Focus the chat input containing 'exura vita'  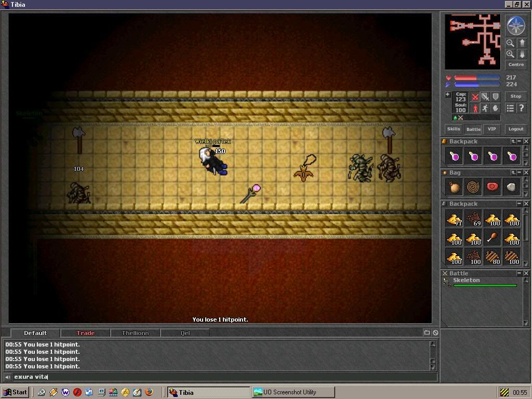click(x=225, y=377)
